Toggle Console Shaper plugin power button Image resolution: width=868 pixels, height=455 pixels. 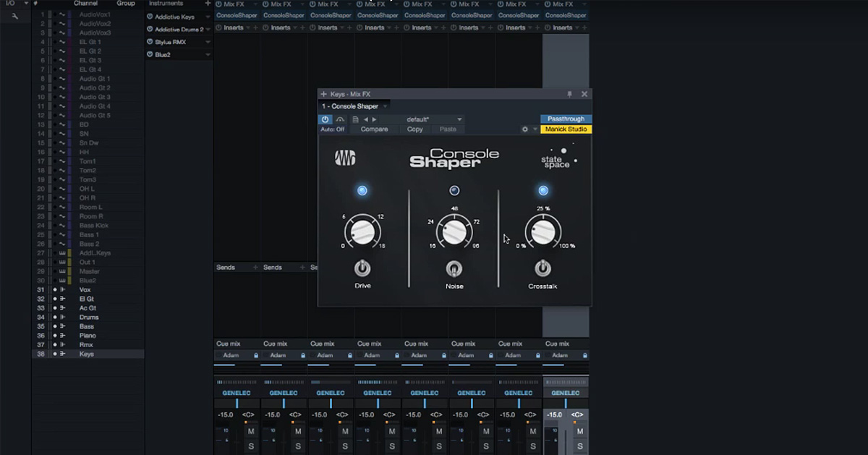coord(325,119)
